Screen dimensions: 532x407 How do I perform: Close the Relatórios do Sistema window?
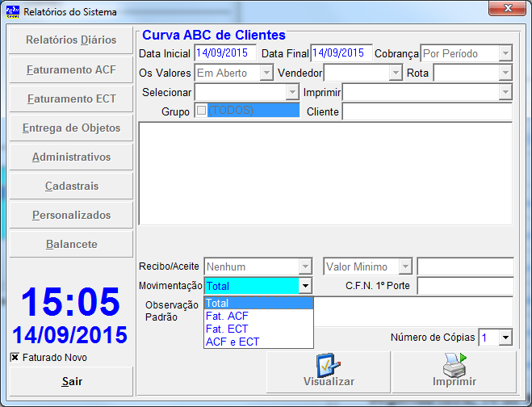tap(507, 8)
